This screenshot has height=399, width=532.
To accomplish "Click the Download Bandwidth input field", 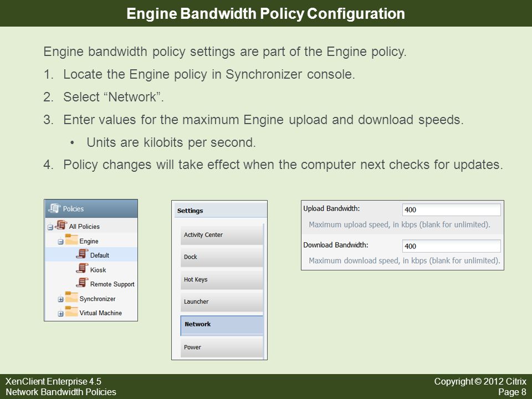I will pyautogui.click(x=451, y=246).
